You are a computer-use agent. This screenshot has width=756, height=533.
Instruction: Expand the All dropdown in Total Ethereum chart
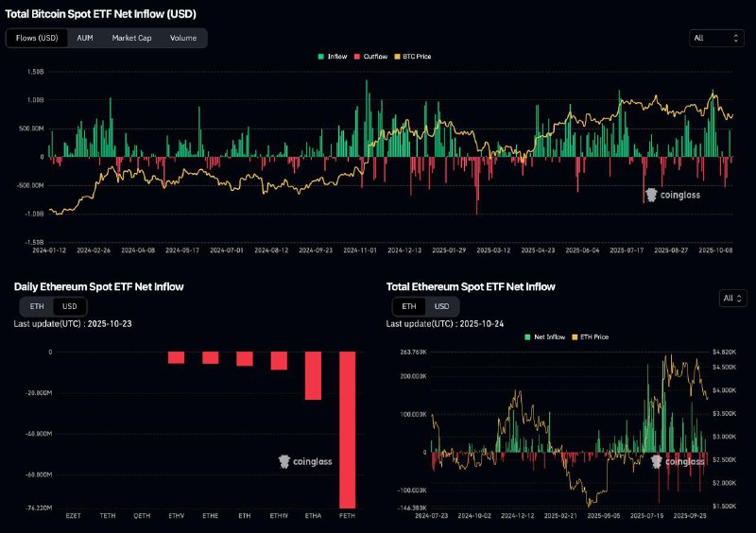click(x=733, y=298)
